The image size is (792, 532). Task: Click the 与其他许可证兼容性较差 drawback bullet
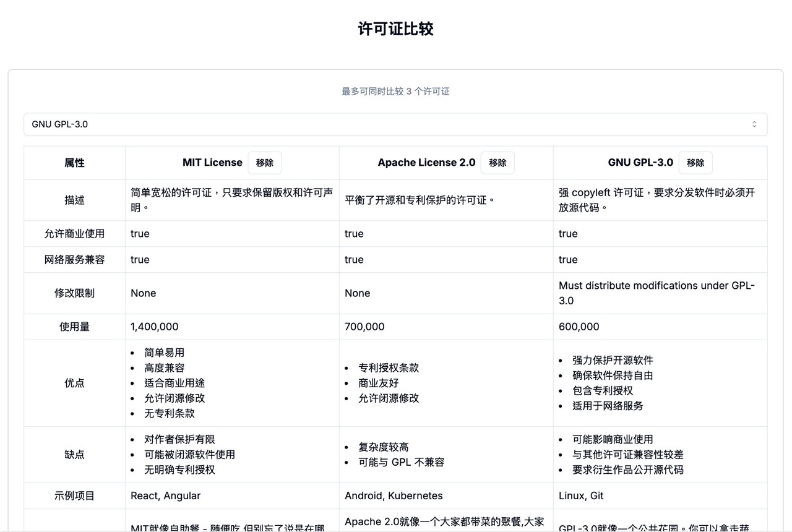628,455
